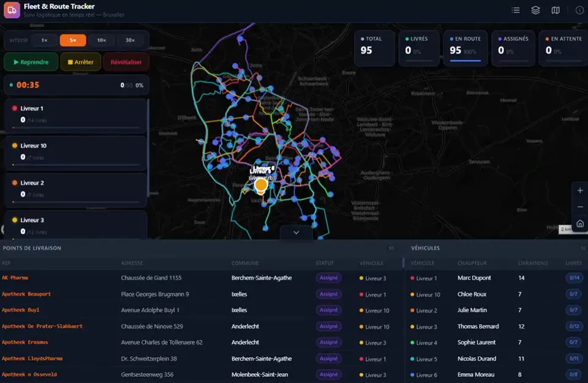This screenshot has width=588, height=383.
Task: Sort by the LIVRAISONS column header
Action: (x=533, y=263)
